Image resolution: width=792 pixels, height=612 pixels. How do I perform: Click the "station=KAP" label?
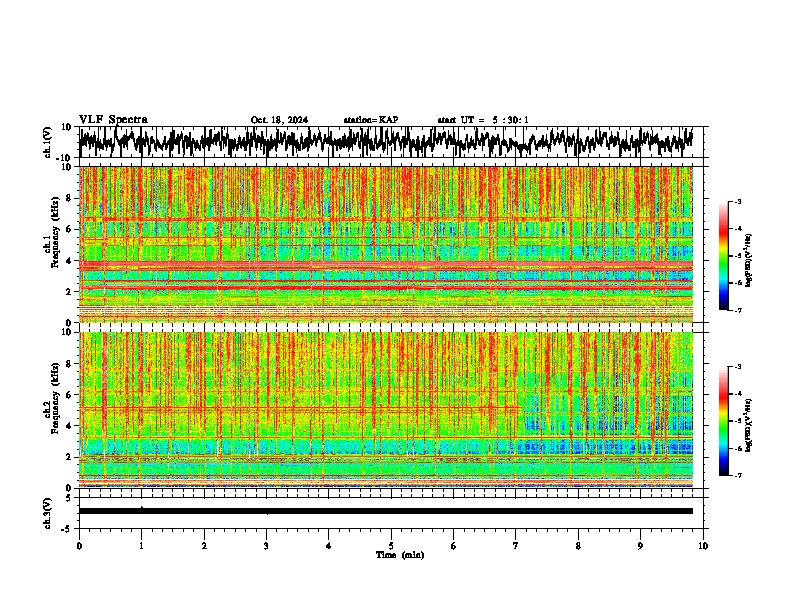point(371,120)
